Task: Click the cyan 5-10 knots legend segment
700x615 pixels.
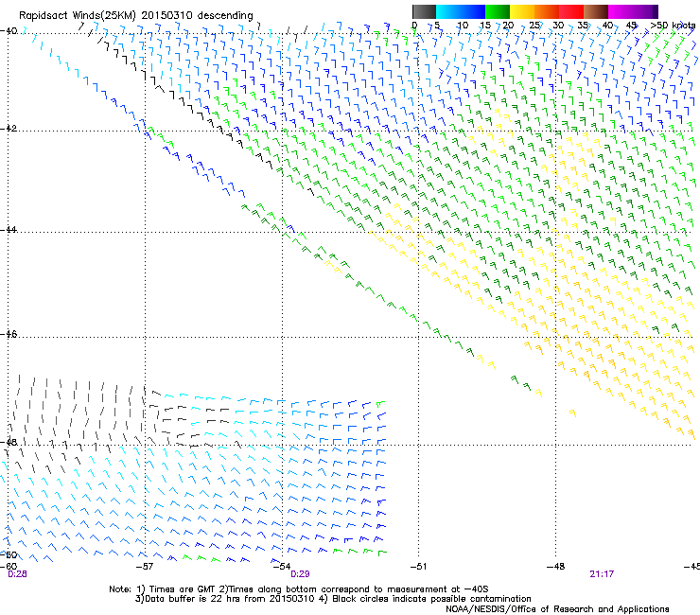Action: click(448, 11)
